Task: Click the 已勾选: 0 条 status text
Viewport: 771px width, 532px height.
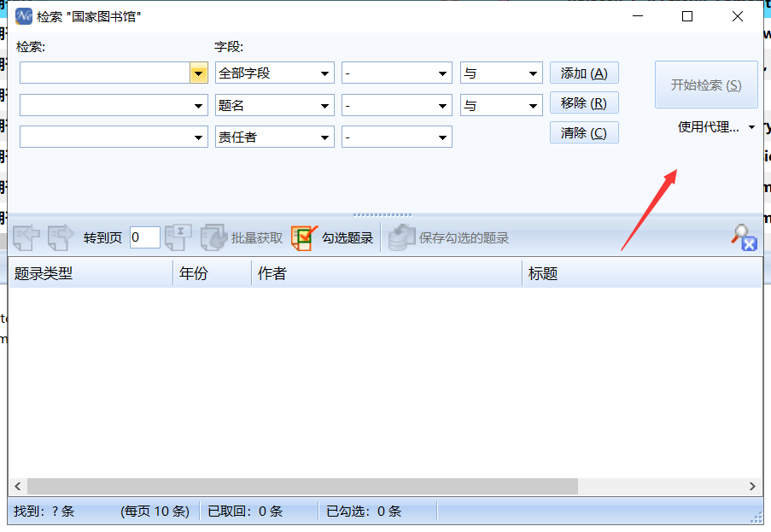Action: click(364, 512)
